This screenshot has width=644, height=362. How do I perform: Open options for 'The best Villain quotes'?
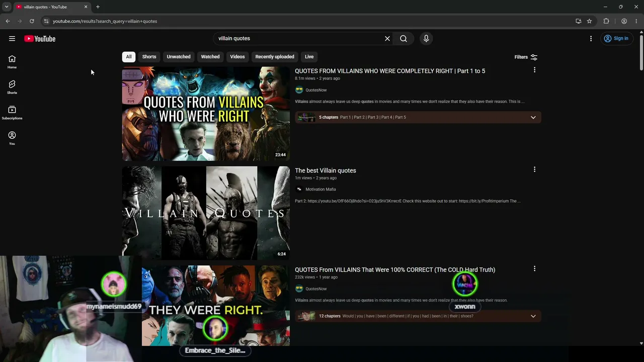coord(534,170)
